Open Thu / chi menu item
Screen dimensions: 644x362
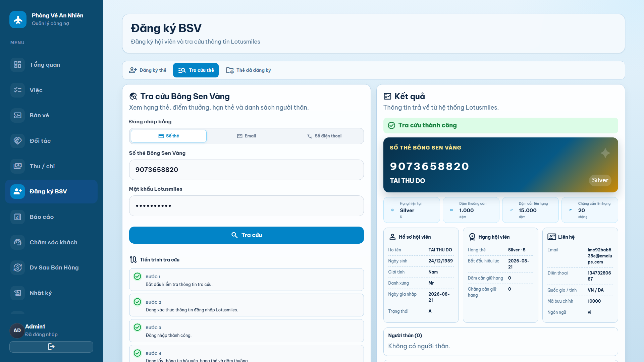click(x=51, y=166)
